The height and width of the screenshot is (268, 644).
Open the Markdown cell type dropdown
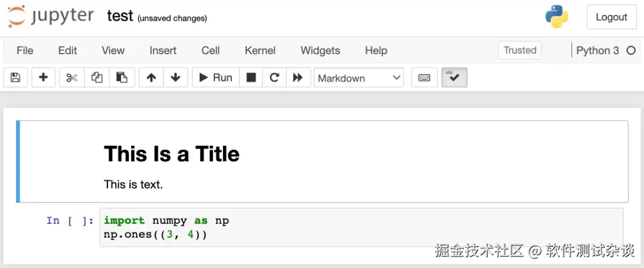point(359,78)
